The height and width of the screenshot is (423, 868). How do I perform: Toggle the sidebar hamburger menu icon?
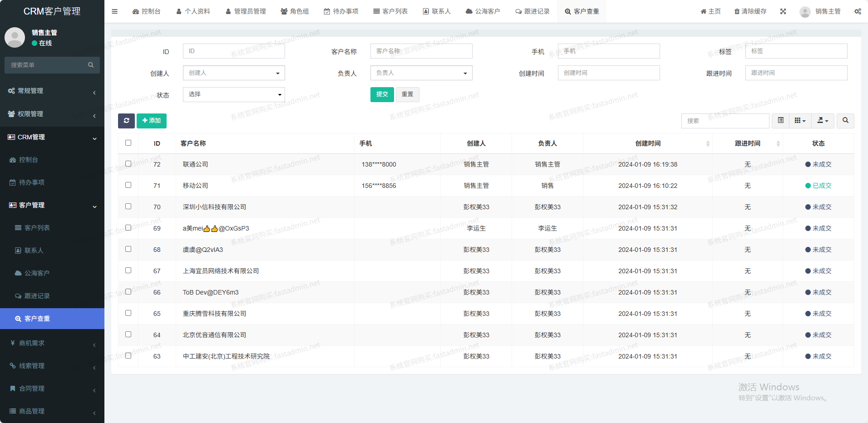click(115, 11)
